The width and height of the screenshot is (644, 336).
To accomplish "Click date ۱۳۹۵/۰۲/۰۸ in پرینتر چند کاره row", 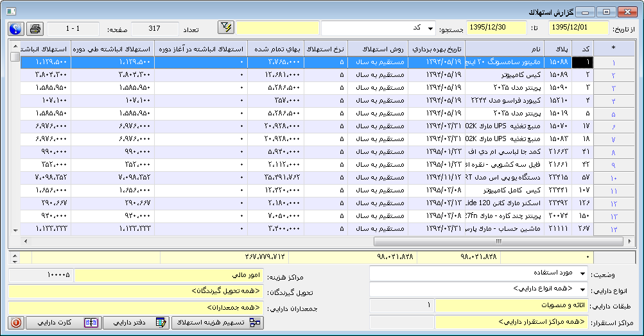I will [436, 216].
